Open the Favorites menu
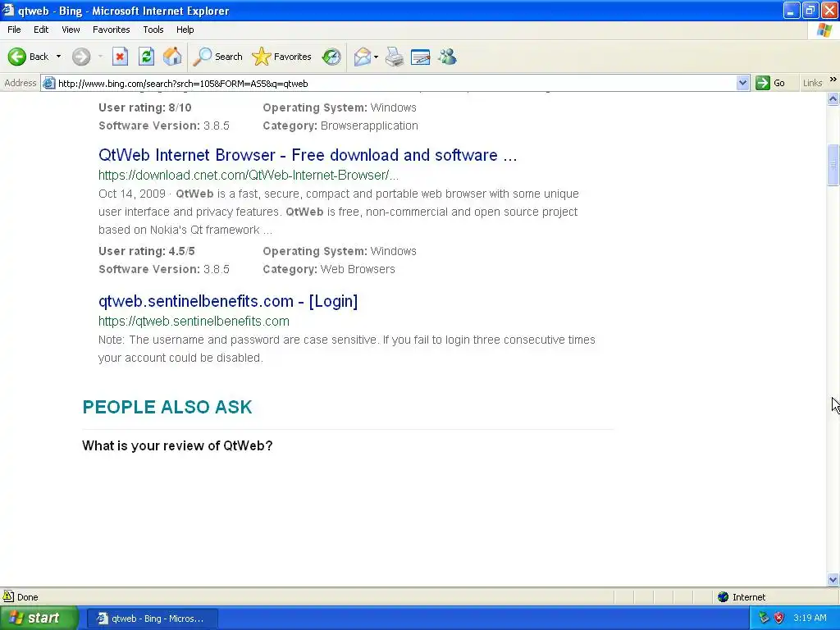 pos(111,30)
